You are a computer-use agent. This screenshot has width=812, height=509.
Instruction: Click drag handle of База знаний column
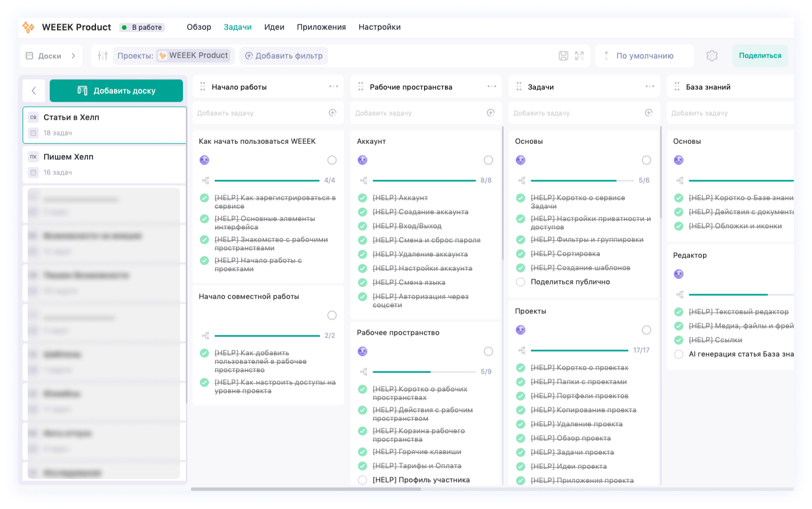tap(677, 87)
